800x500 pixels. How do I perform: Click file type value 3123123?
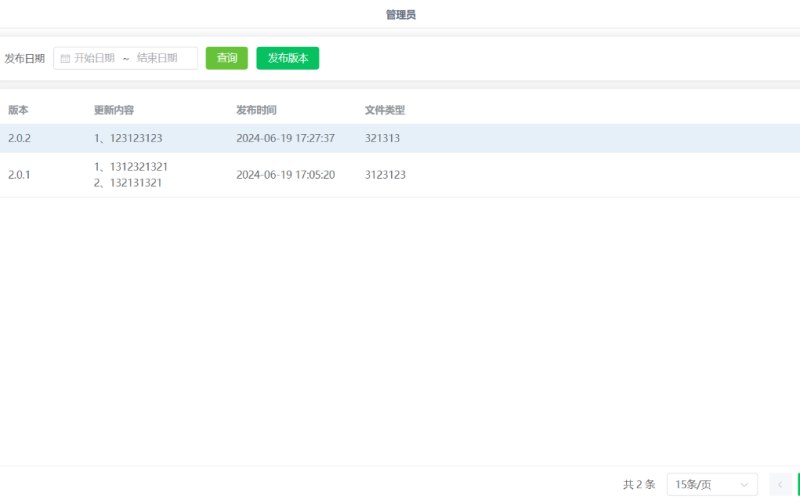[x=385, y=175]
